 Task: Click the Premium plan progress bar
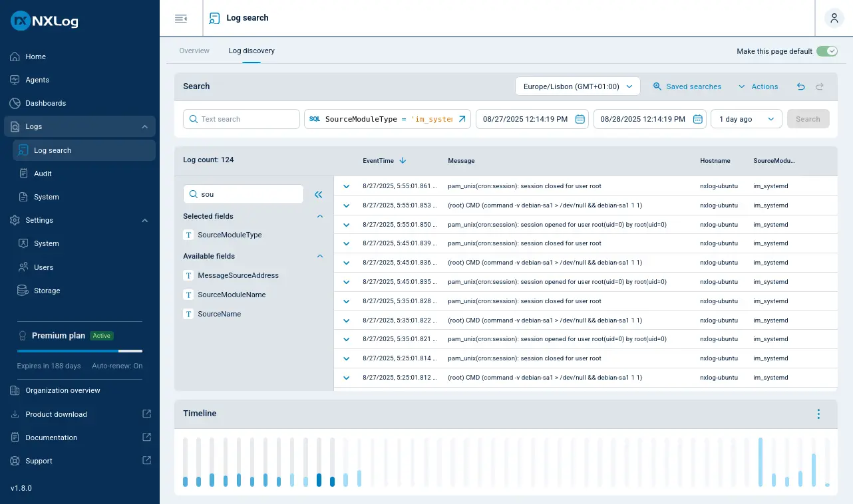(80, 350)
